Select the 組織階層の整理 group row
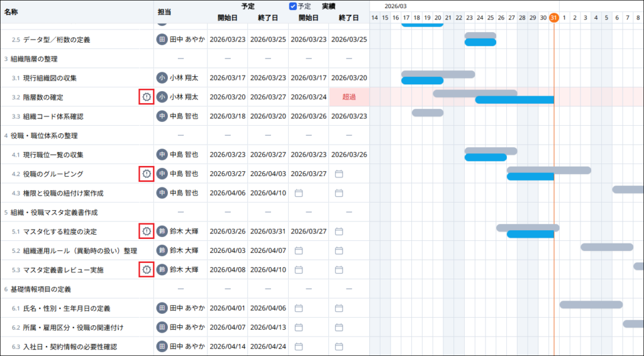 point(35,58)
